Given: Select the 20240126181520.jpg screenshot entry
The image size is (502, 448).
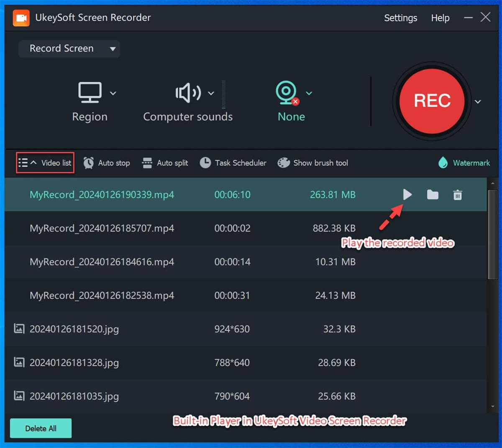Looking at the screenshot, I should (74, 329).
